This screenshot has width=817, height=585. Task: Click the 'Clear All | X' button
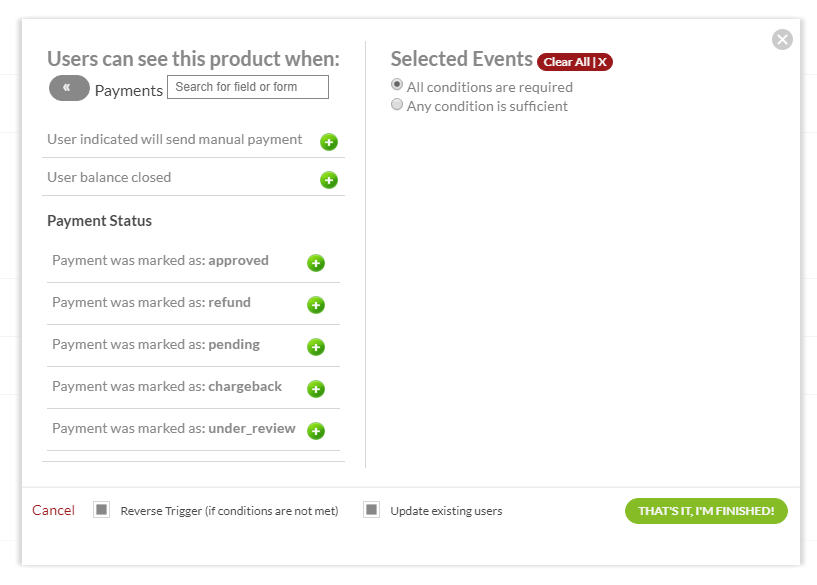coord(574,62)
